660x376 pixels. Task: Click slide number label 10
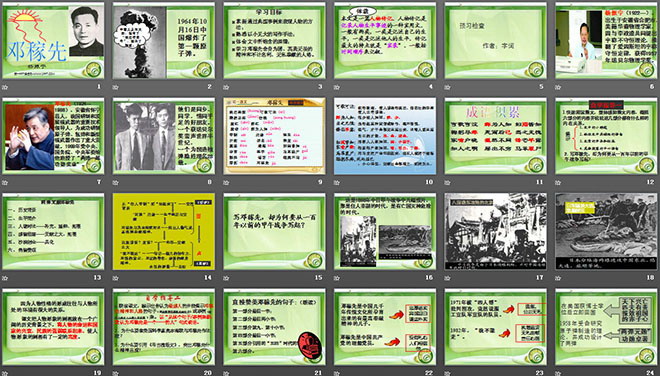429,182
